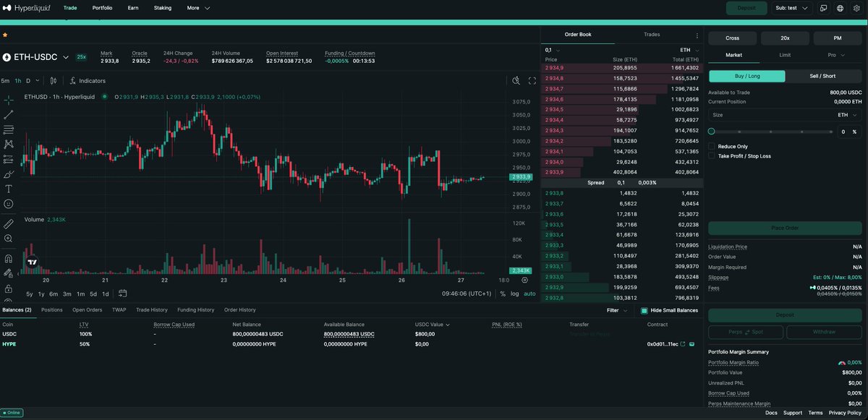Screen dimensions: 868x420
Task: Open the Docs link in footer
Action: click(x=771, y=413)
